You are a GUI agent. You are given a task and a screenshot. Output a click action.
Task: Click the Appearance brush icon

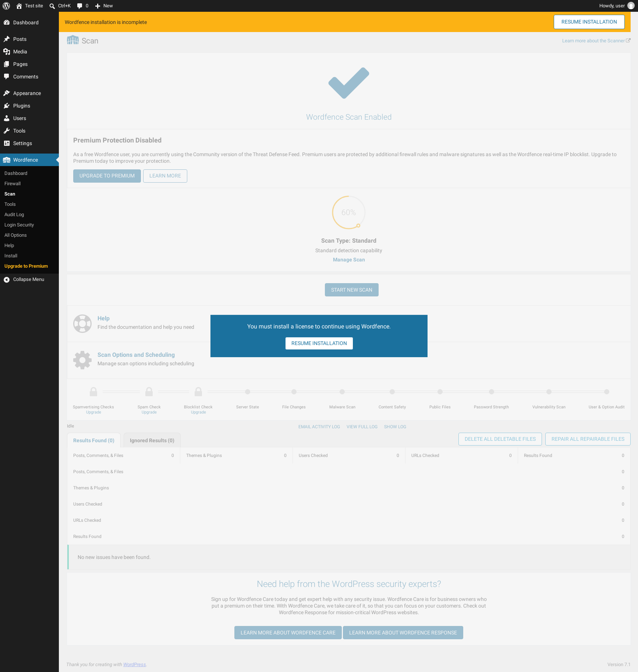click(7, 93)
